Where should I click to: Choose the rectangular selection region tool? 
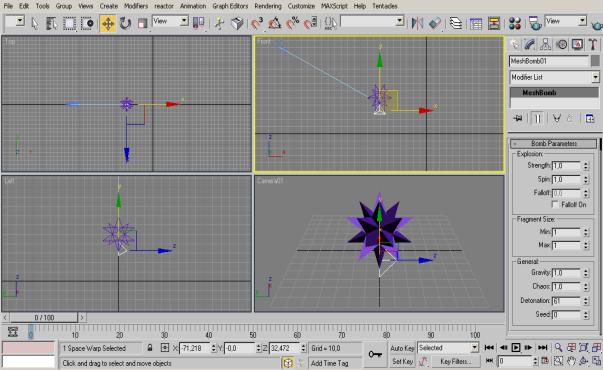[69, 23]
